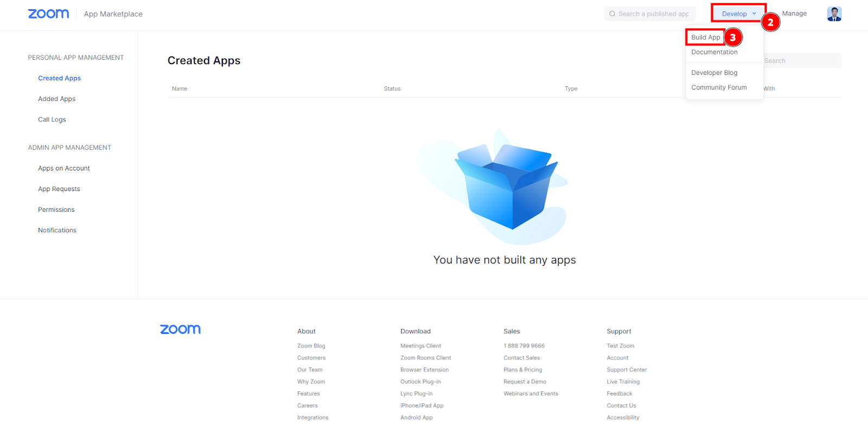The width and height of the screenshot is (868, 424).
Task: Open Support Center footer link
Action: point(627,370)
